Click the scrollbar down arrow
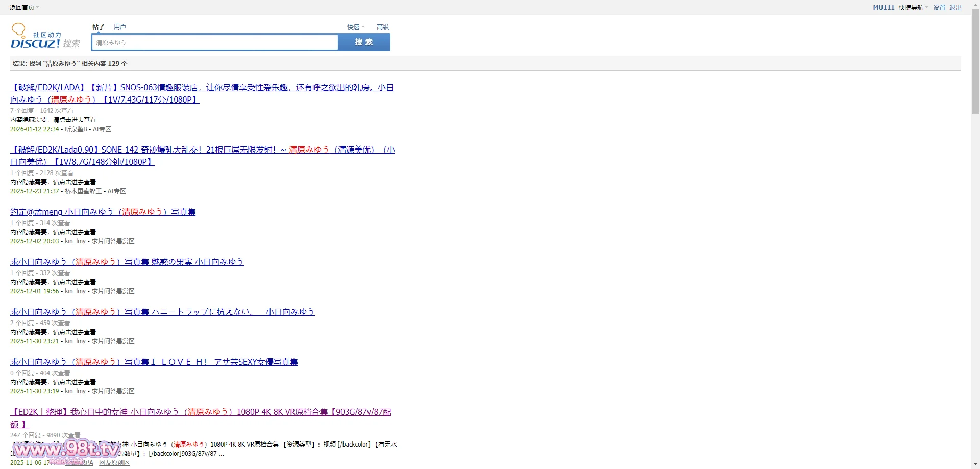The width and height of the screenshot is (980, 469). pyautogui.click(x=975, y=464)
